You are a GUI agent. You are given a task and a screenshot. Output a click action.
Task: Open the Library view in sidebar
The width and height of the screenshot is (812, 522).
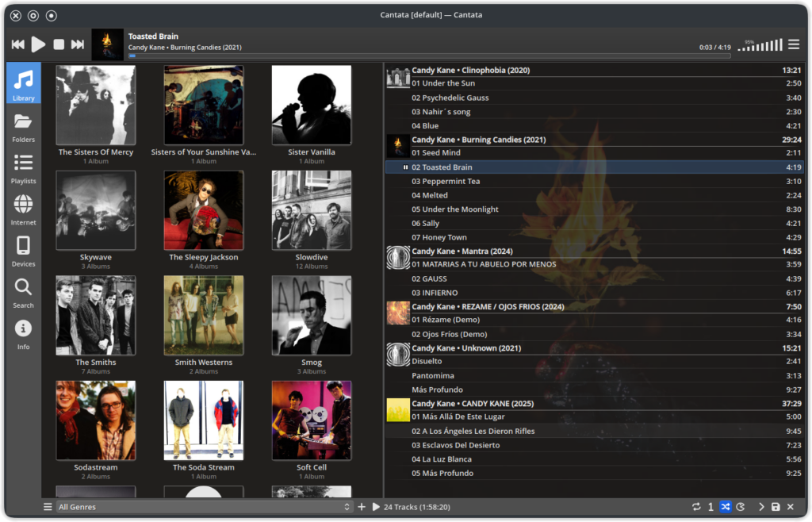pyautogui.click(x=24, y=83)
